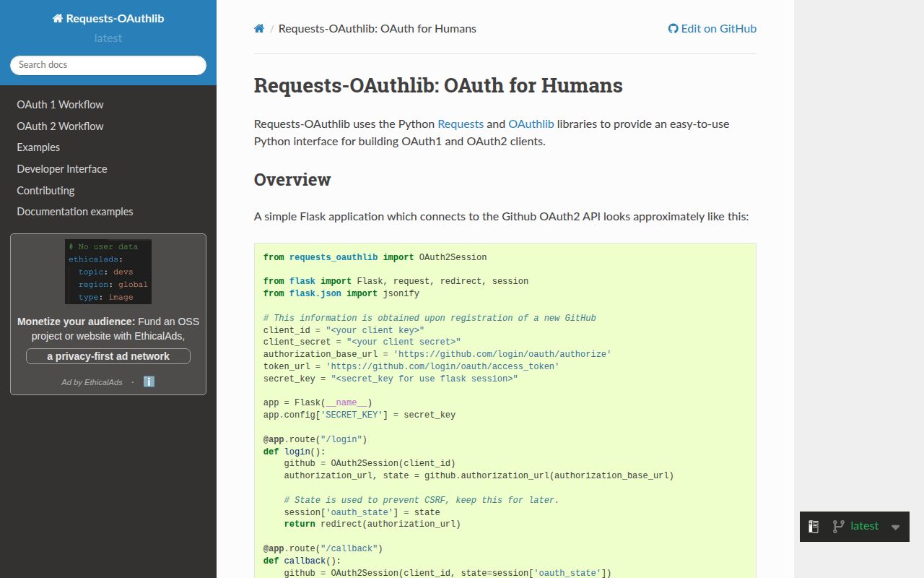Screen dimensions: 924x578
Task: Click the GitHub icon beside Edit on GitHub
Action: [673, 29]
